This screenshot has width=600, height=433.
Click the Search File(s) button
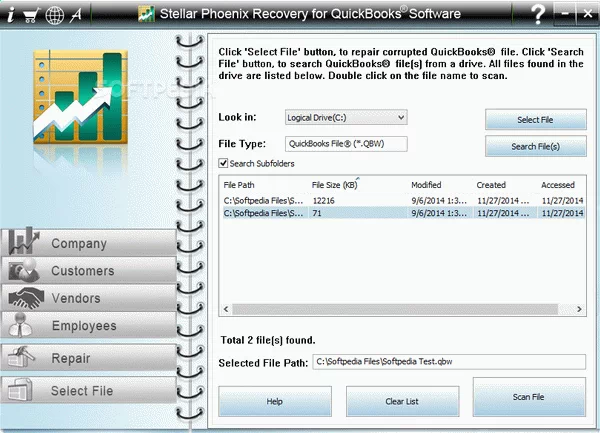tap(535, 147)
